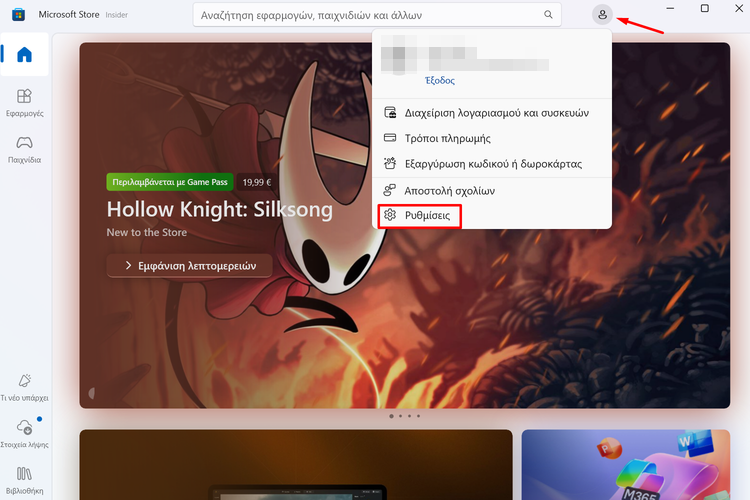Screen dimensions: 750x500
Task: Open Παιχνίδια (Games) in the sidebar
Action: coord(24,150)
